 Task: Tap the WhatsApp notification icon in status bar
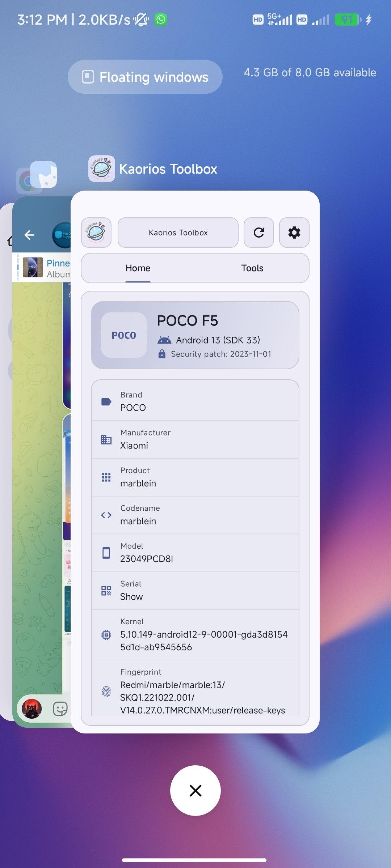click(161, 20)
